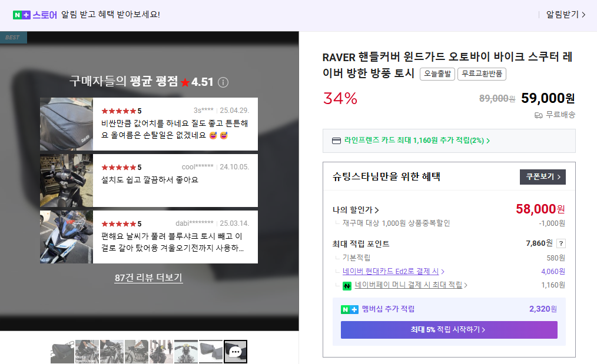Viewport: 597px width, 364px height.
Task: Open 네이버 현대카드 Ed2로 결제 시 link
Action: [x=393, y=271]
